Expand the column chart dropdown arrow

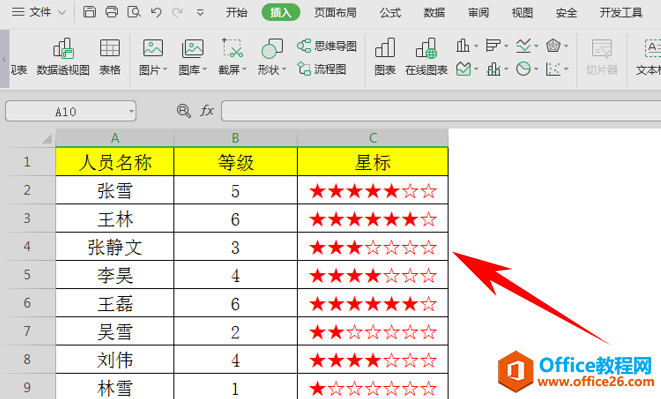click(476, 46)
